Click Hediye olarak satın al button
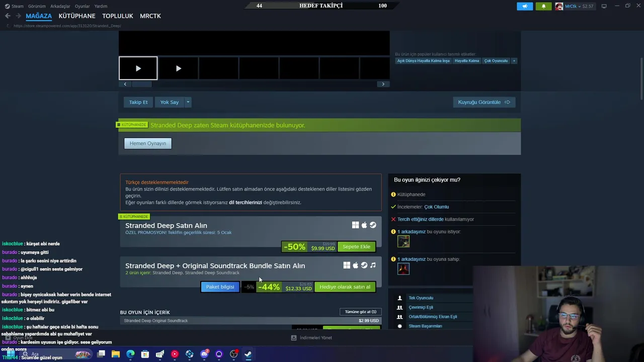The image size is (644, 362). (x=345, y=287)
